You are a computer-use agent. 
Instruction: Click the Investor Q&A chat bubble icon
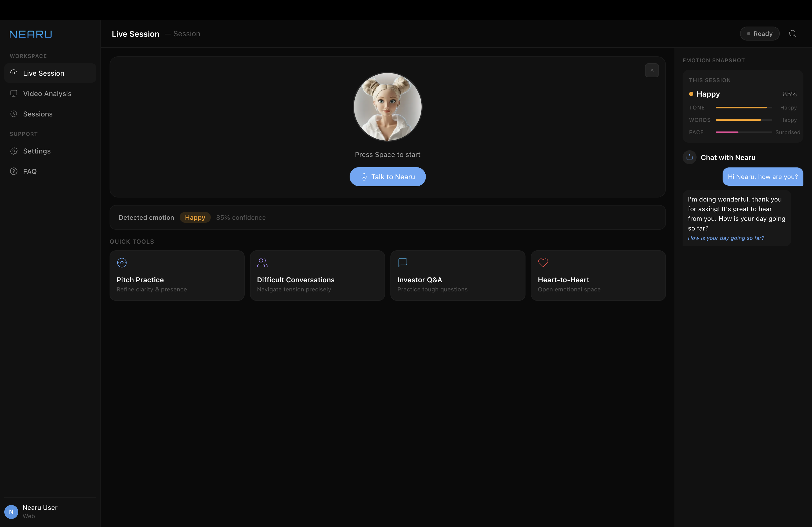[x=403, y=262]
